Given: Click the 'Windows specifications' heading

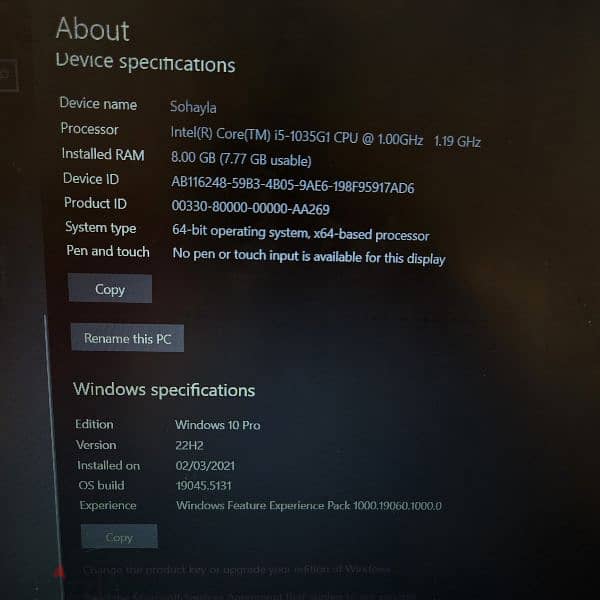Looking at the screenshot, I should tap(164, 390).
